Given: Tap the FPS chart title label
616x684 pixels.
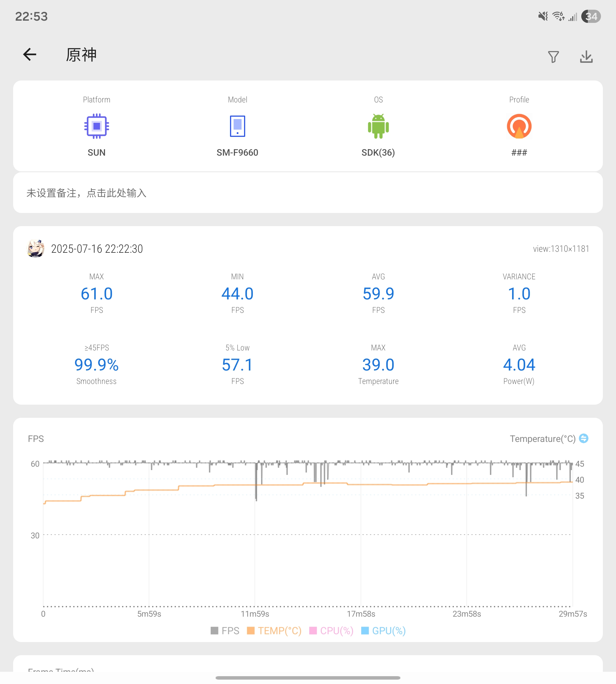Looking at the screenshot, I should click(x=36, y=439).
